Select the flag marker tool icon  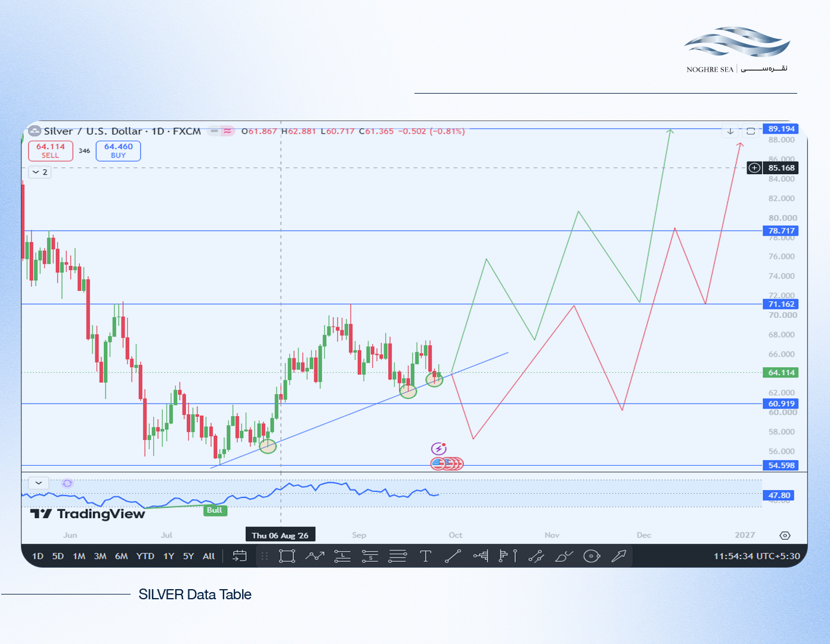click(508, 556)
